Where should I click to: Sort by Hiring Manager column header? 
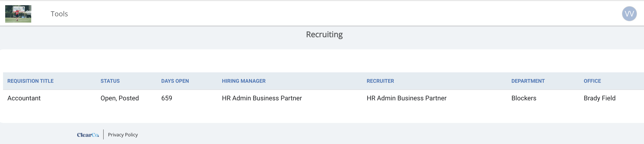tap(244, 81)
